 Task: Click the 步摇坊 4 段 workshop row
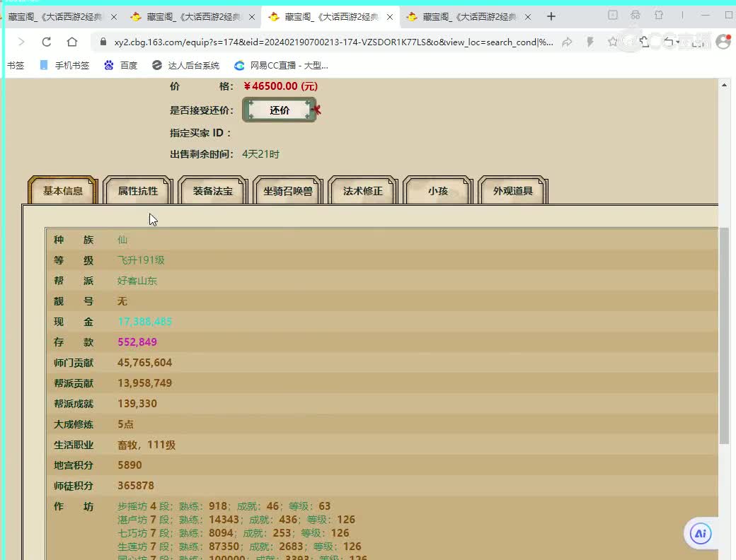click(x=224, y=506)
